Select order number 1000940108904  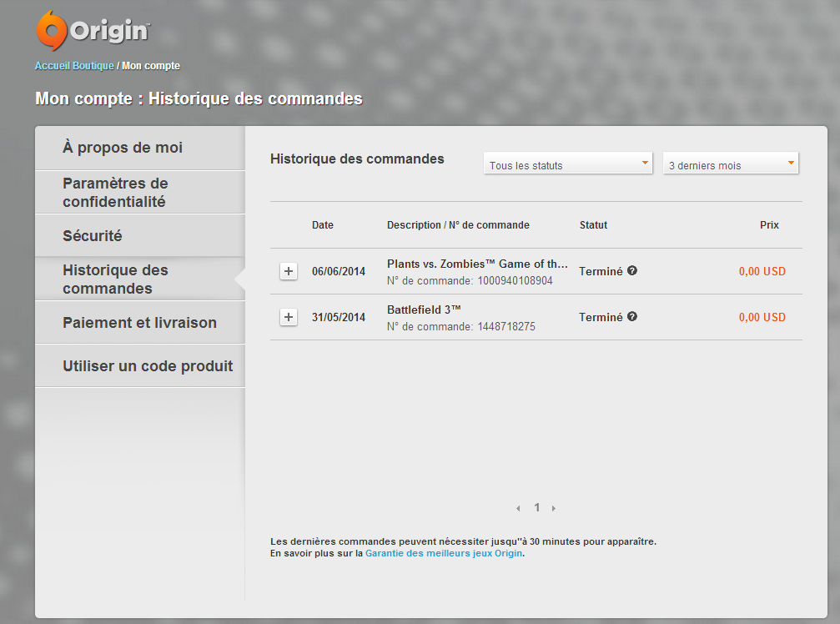515,280
